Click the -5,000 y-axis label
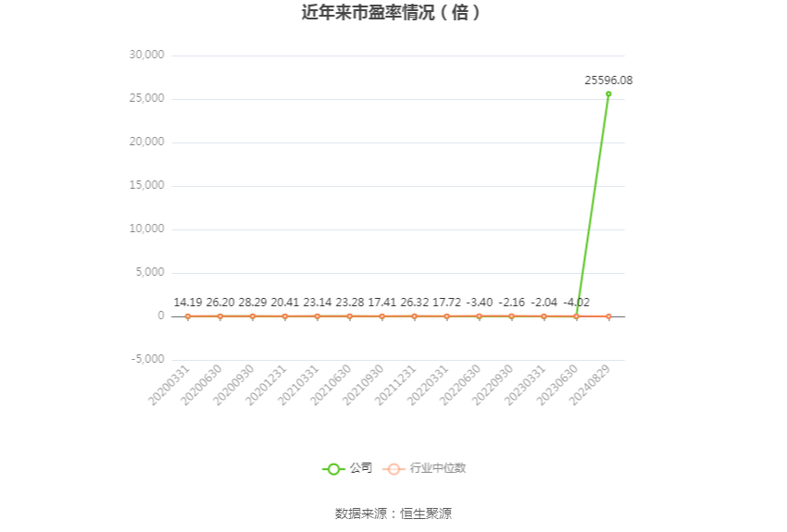The height and width of the screenshot is (532, 787). click(147, 359)
